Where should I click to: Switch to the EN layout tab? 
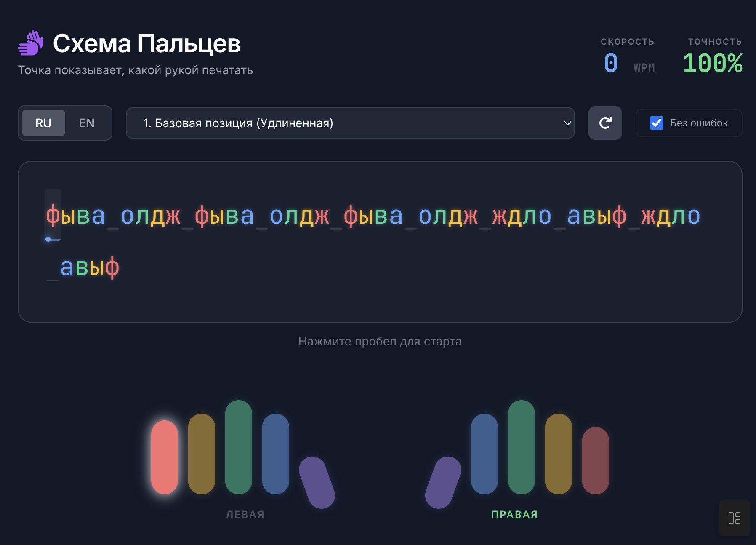pos(86,123)
